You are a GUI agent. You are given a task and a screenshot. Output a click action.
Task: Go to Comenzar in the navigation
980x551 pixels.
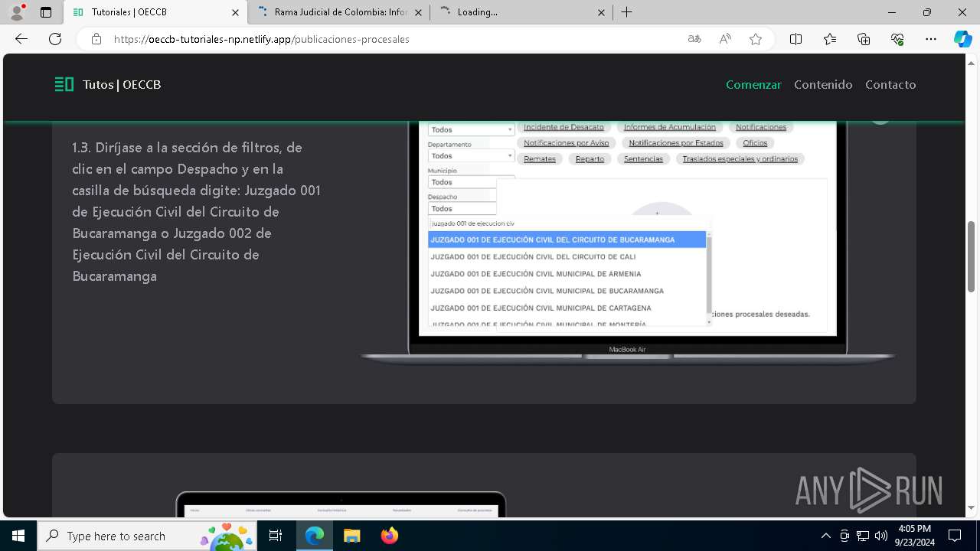click(x=753, y=84)
